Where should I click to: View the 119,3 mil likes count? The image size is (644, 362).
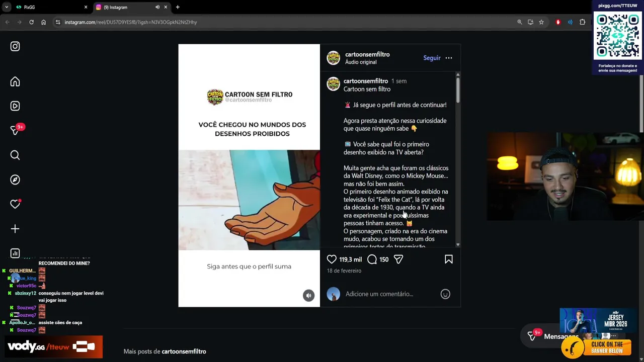tap(350, 259)
